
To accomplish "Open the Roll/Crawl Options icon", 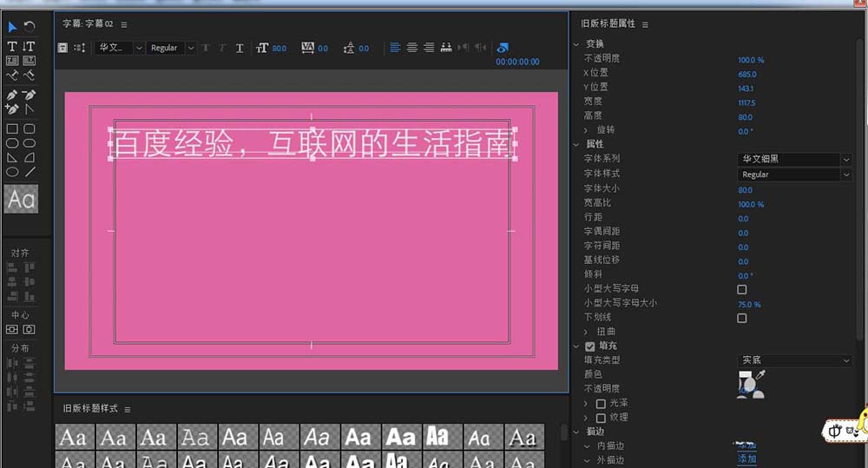I will [x=79, y=48].
